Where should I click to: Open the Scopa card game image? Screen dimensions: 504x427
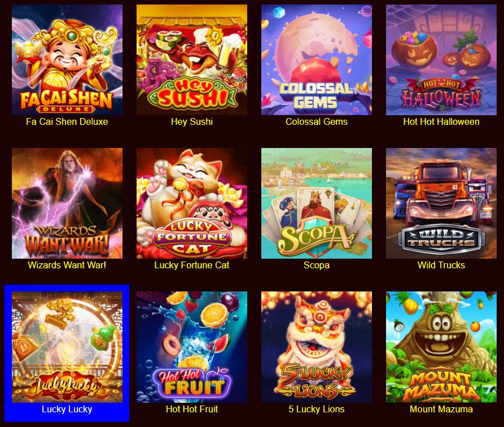[317, 203]
